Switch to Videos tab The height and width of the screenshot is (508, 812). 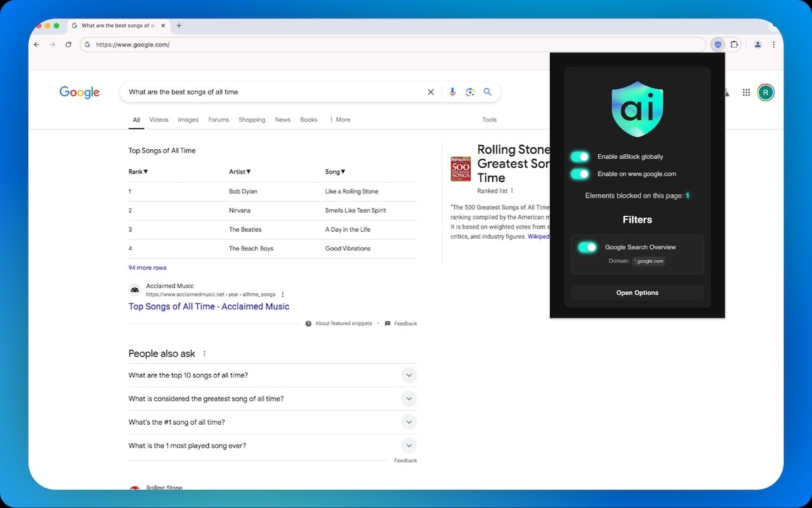tap(159, 119)
